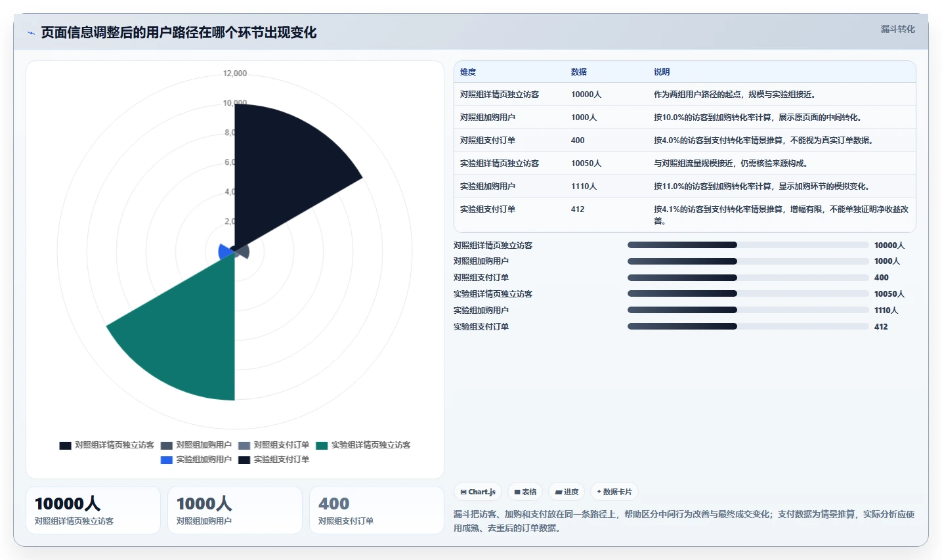Select the 数据卡片 tag chip
The height and width of the screenshot is (560, 942).
[614, 492]
